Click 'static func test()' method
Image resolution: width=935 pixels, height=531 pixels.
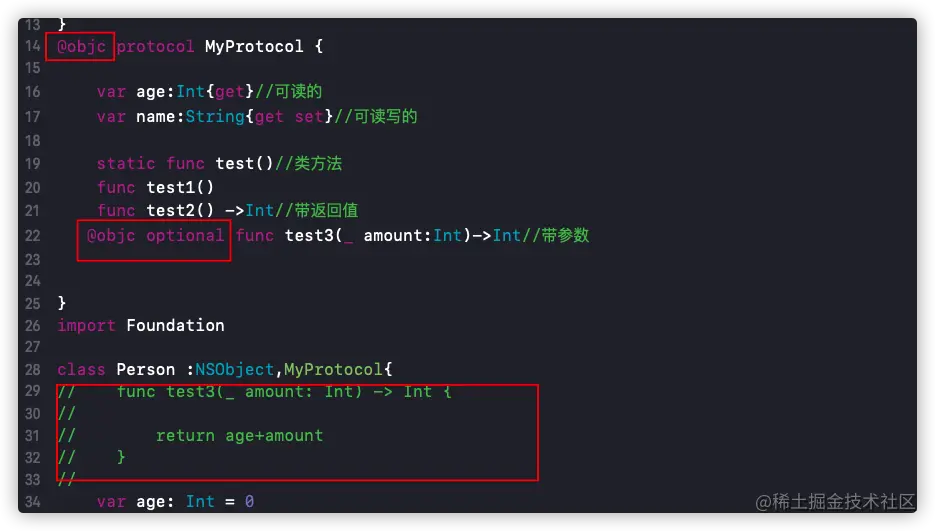point(185,163)
